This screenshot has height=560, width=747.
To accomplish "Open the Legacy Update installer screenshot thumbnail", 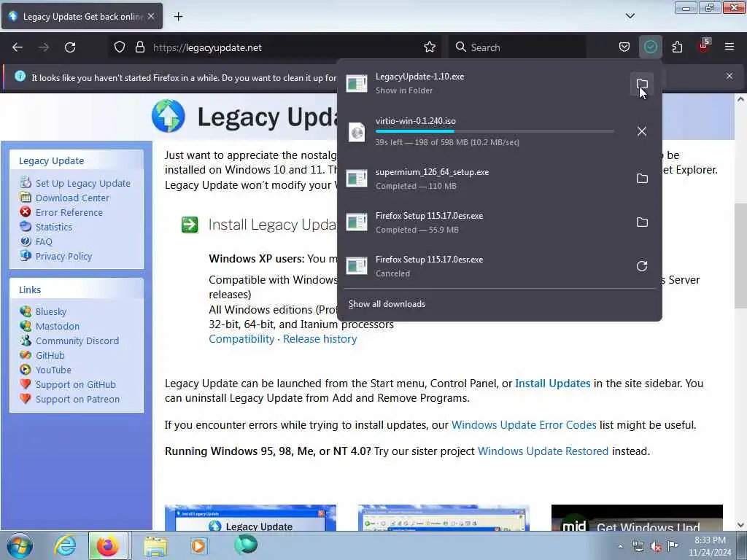I will [x=250, y=518].
